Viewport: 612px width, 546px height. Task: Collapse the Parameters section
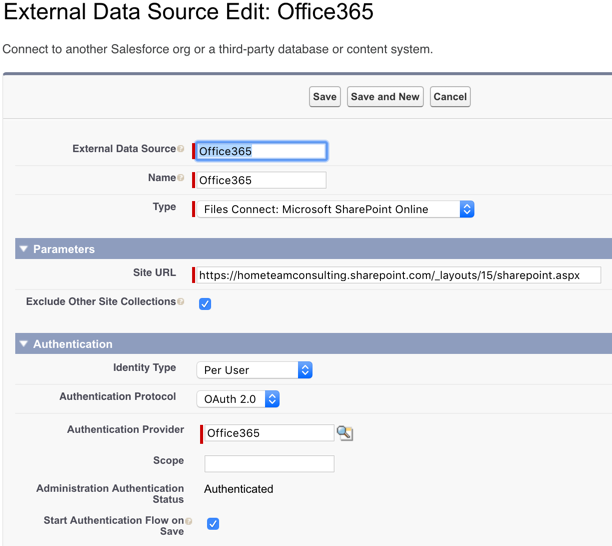tap(24, 249)
